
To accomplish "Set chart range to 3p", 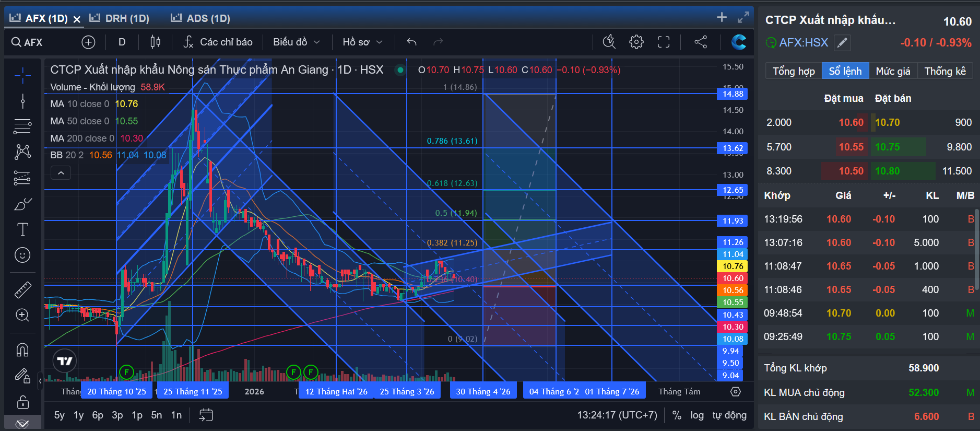I will (117, 415).
